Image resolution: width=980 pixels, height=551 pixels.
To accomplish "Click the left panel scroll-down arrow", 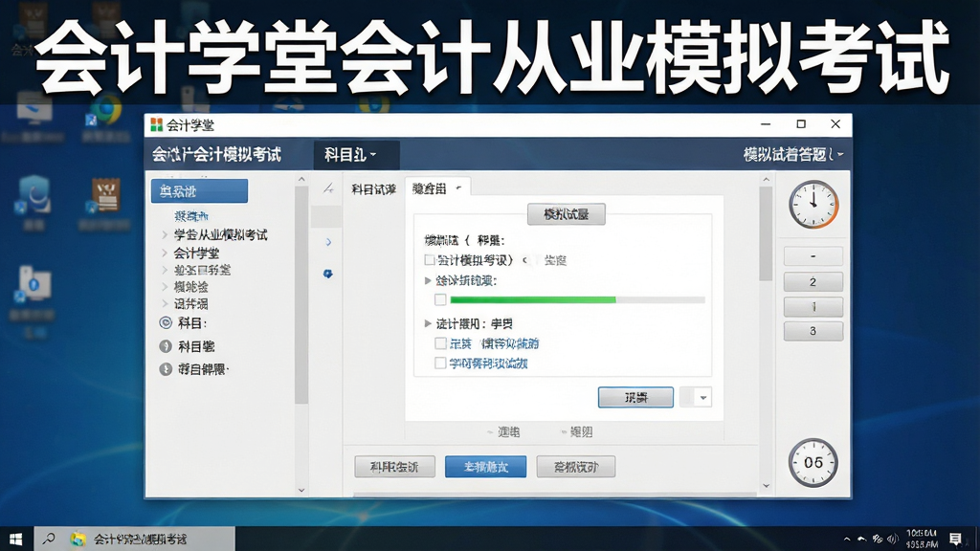I will (x=301, y=491).
